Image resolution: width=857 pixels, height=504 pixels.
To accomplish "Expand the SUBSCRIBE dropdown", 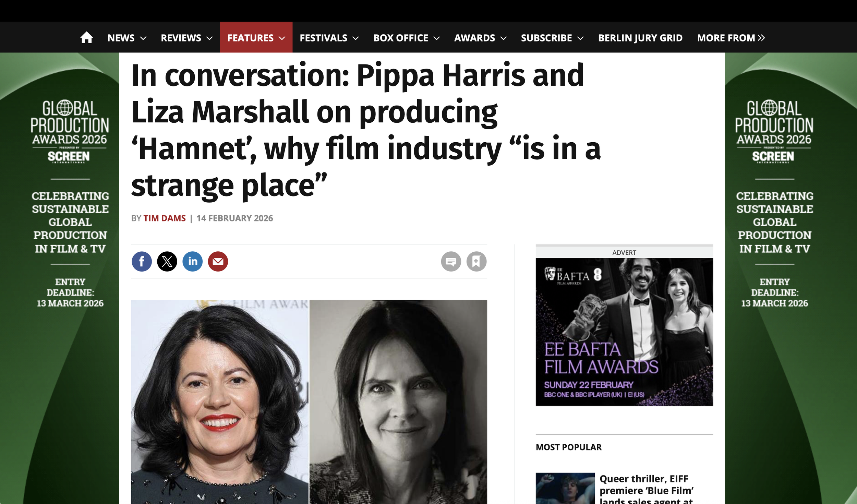I will click(x=552, y=38).
